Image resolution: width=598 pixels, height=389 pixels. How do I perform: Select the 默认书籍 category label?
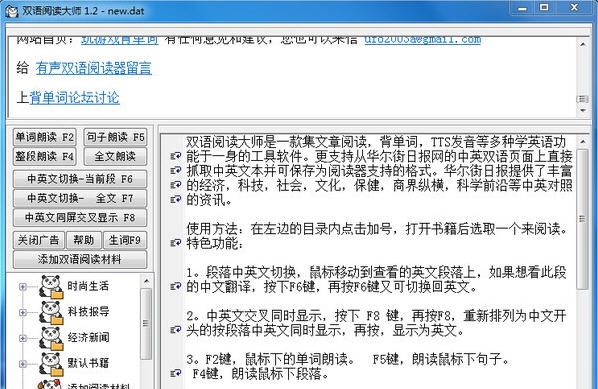click(88, 363)
